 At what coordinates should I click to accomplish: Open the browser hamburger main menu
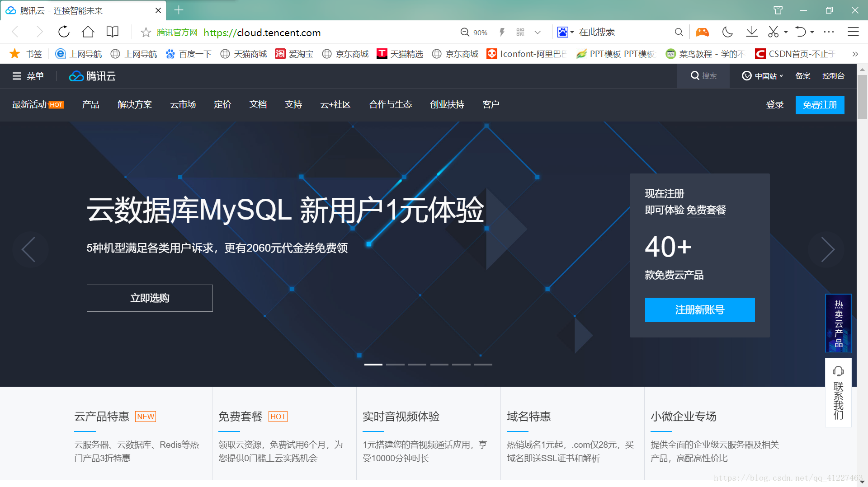[x=853, y=32]
